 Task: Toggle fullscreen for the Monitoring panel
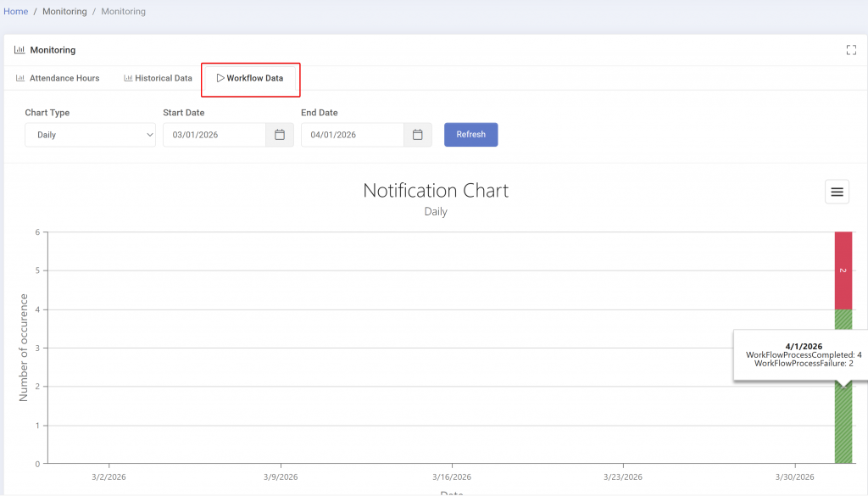(x=851, y=50)
